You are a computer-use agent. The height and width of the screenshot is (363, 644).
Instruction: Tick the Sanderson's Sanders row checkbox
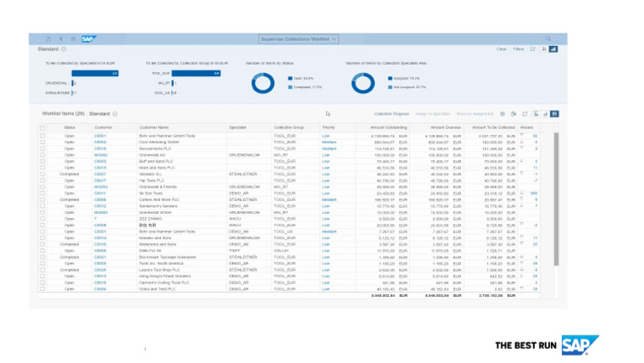pos(43,206)
